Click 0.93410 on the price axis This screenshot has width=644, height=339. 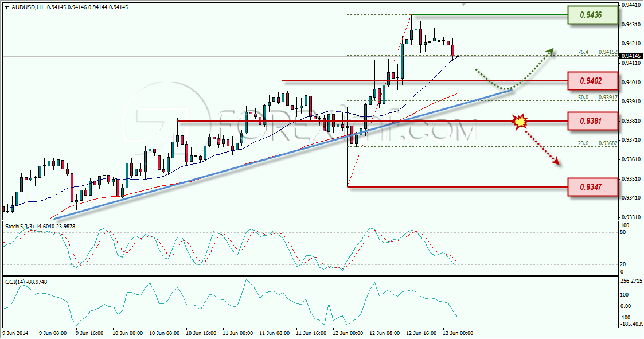(631, 198)
